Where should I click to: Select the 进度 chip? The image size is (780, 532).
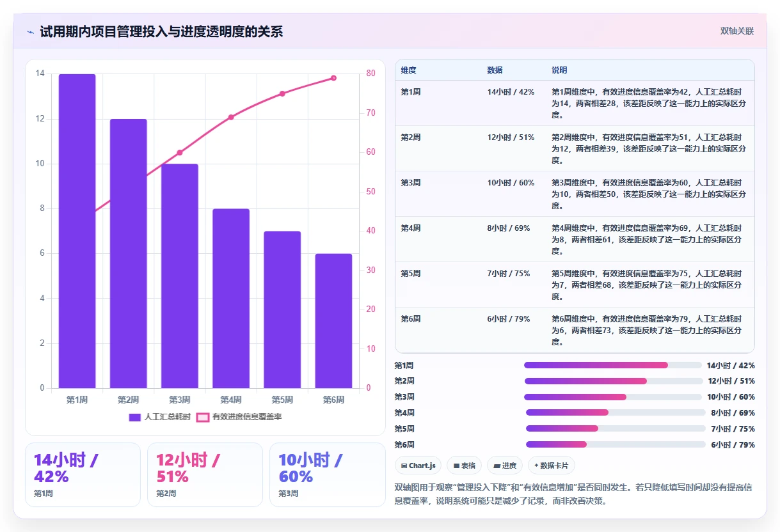coord(505,465)
